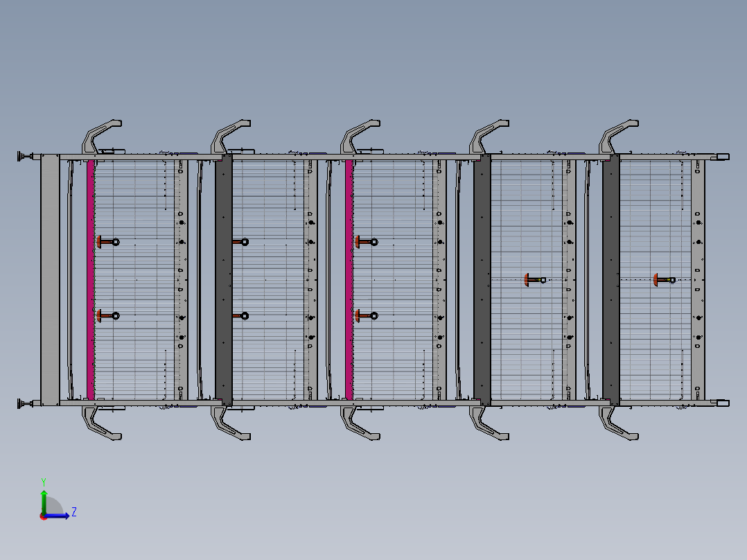The height and width of the screenshot is (560, 747).
Task: Click the red origin dot of the triad
Action: tap(43, 516)
